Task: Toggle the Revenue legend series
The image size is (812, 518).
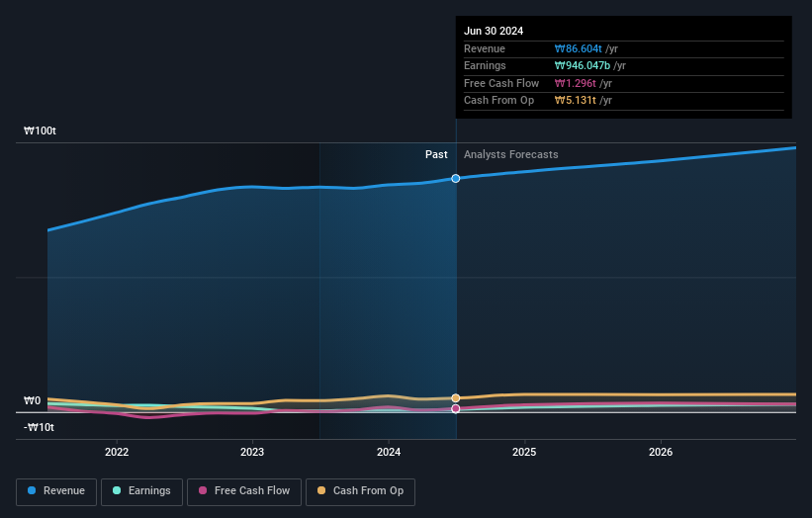Action: (x=56, y=491)
